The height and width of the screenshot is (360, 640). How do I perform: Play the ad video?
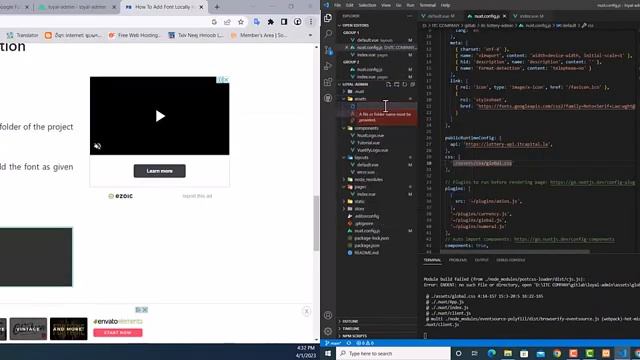coord(160,116)
